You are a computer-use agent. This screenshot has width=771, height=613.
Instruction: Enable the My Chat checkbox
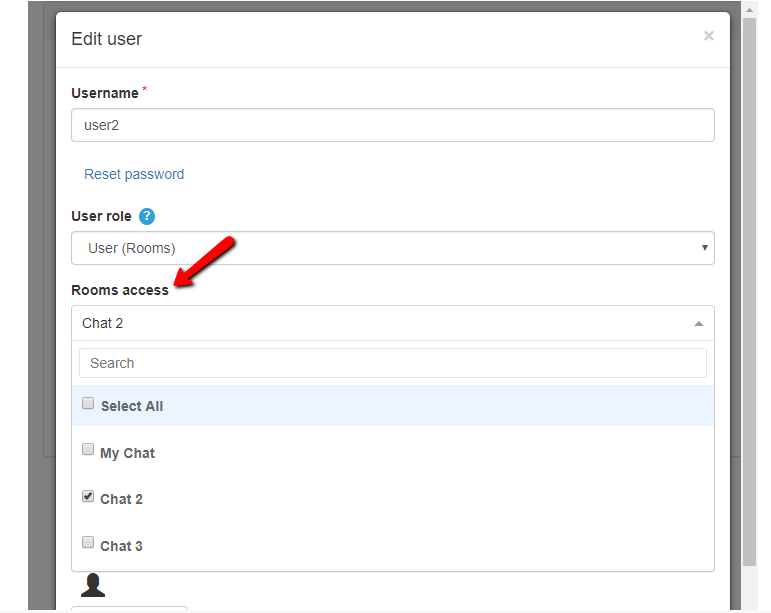click(88, 451)
